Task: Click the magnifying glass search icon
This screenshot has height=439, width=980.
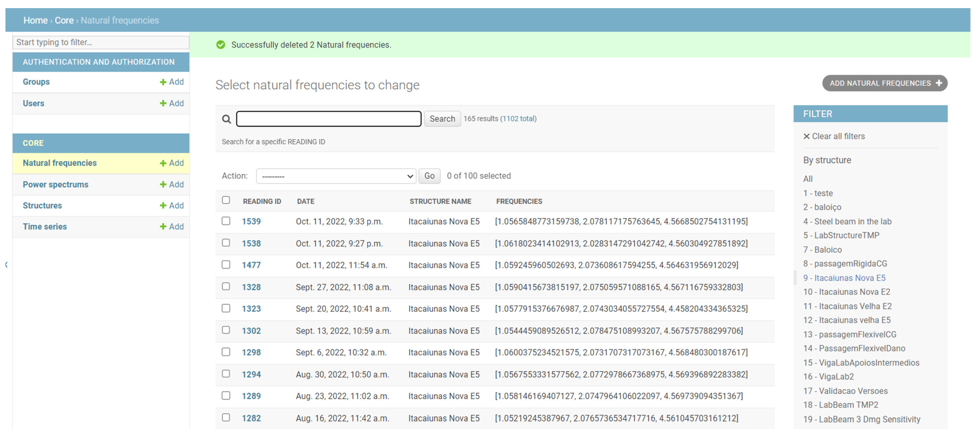Action: pos(226,119)
